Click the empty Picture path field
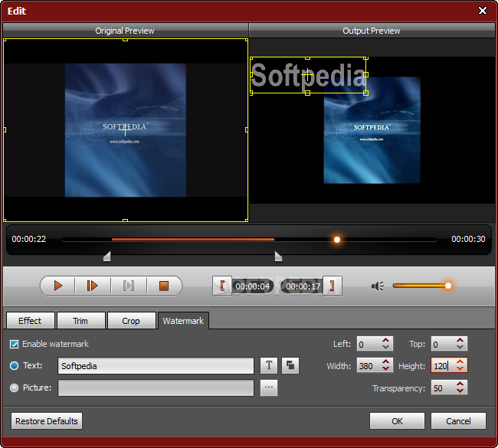The height and width of the screenshot is (448, 498). [156, 388]
